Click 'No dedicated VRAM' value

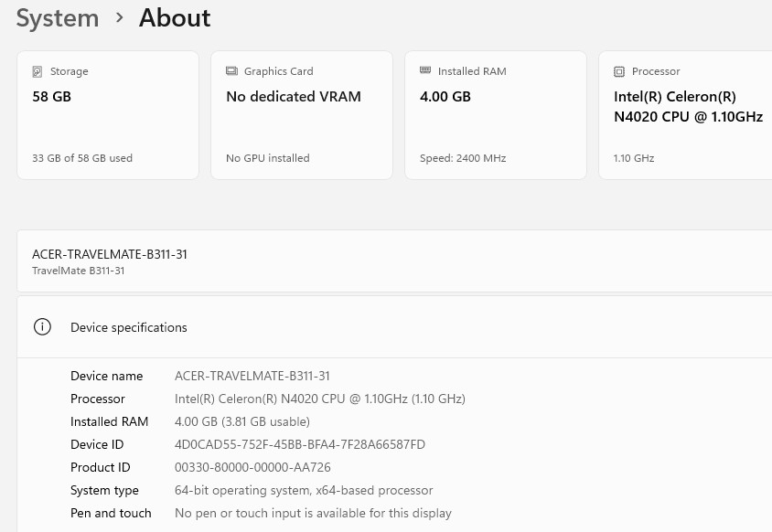coord(294,97)
